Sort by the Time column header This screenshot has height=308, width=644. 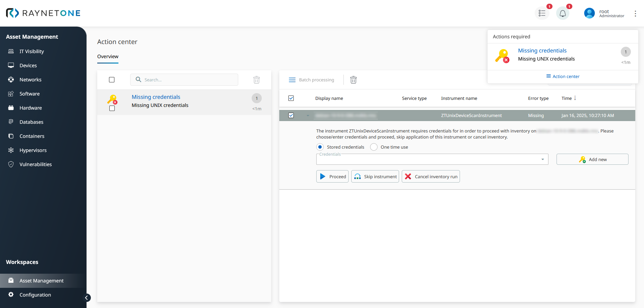point(567,99)
